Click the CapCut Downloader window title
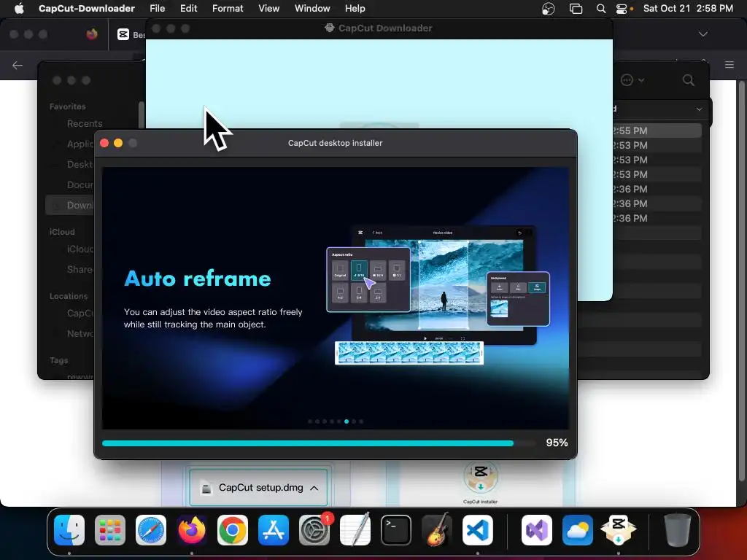Image resolution: width=747 pixels, height=560 pixels. 385,28
